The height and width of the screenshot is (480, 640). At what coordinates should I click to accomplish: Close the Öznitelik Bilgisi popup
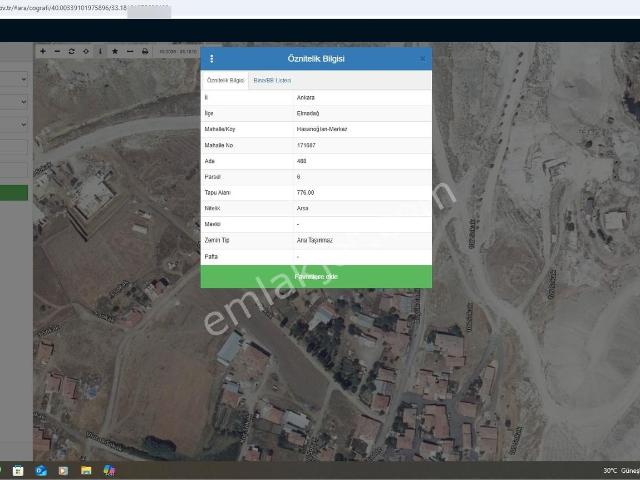click(422, 59)
